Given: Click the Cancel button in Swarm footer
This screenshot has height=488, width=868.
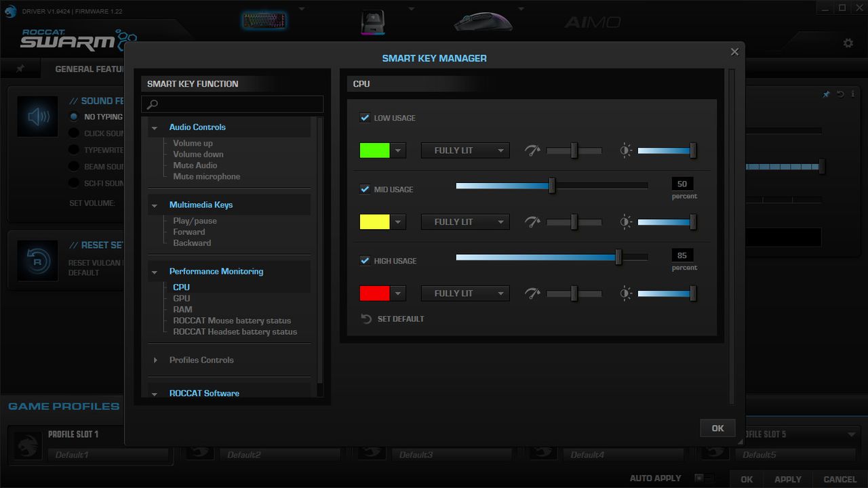Looking at the screenshot, I should 840,479.
